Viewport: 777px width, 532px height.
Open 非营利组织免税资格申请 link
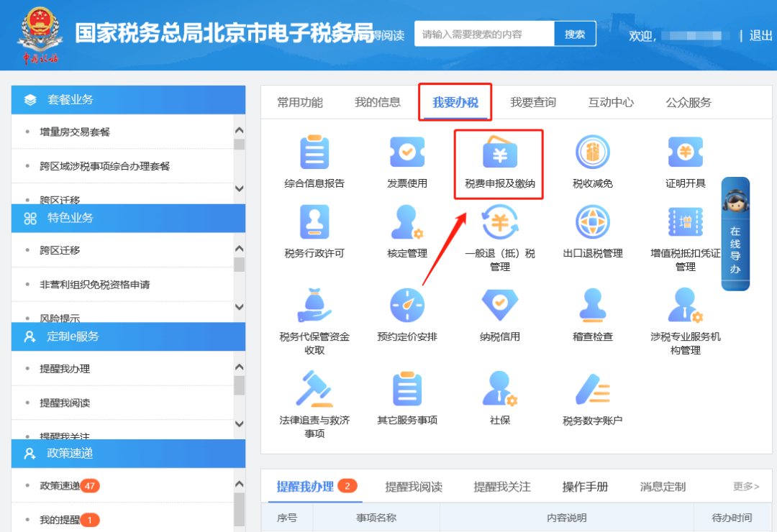(x=95, y=284)
